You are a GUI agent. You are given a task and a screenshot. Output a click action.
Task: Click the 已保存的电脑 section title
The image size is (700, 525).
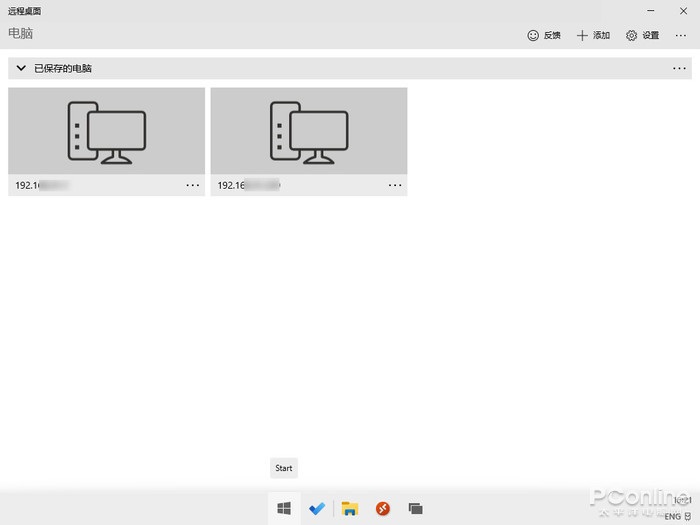[63, 68]
